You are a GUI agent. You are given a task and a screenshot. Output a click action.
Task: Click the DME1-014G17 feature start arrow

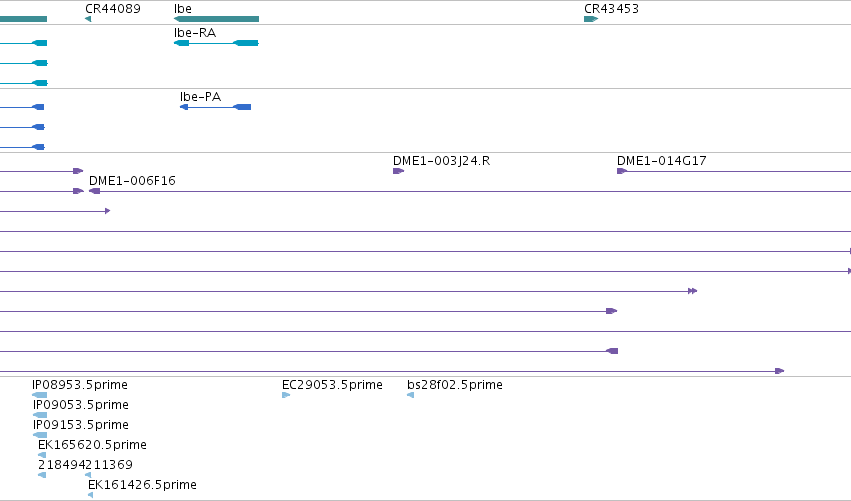click(622, 171)
